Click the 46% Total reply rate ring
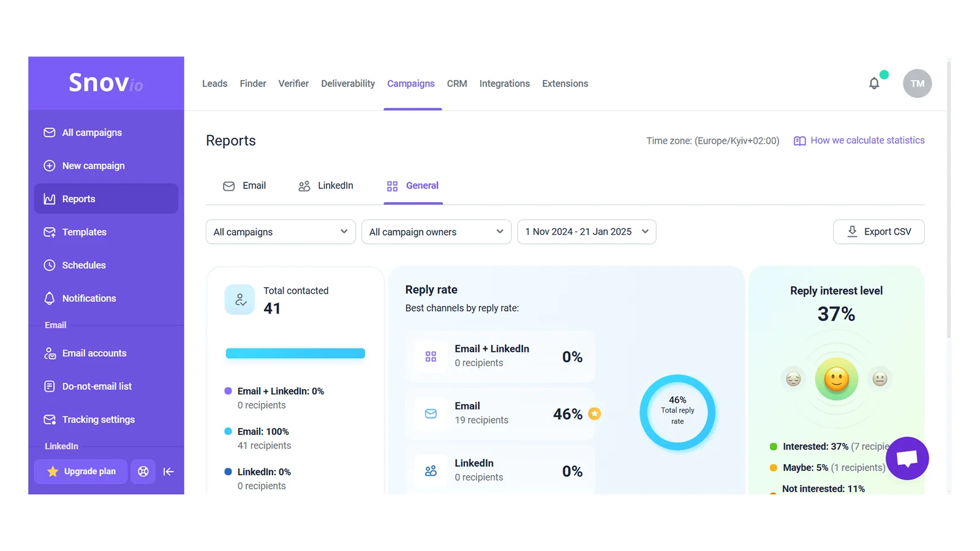 click(677, 412)
